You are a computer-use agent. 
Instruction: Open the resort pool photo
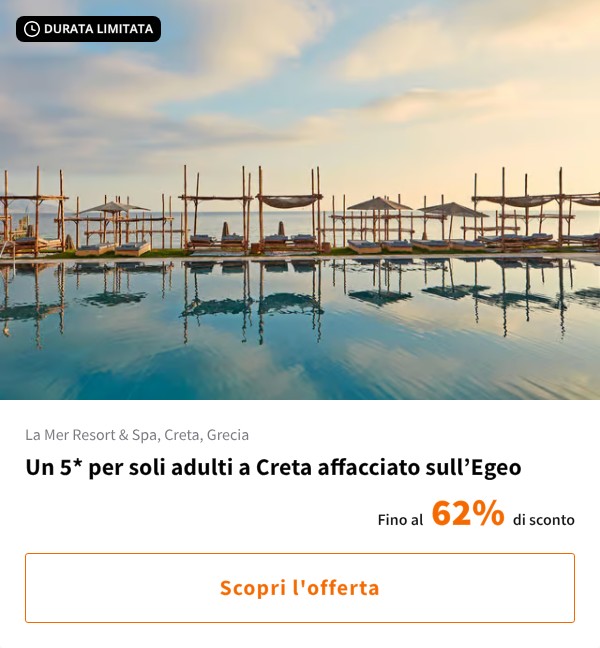pyautogui.click(x=300, y=200)
